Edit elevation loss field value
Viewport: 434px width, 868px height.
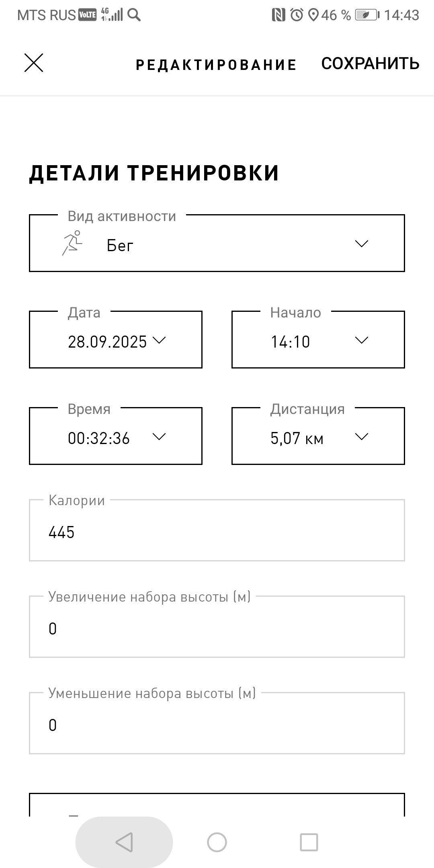[217, 723]
